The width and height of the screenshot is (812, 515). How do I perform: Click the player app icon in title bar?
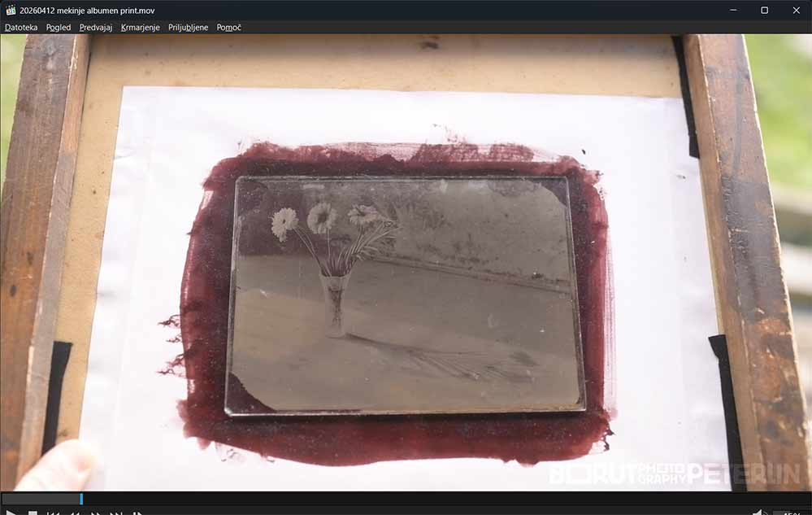tap(11, 11)
